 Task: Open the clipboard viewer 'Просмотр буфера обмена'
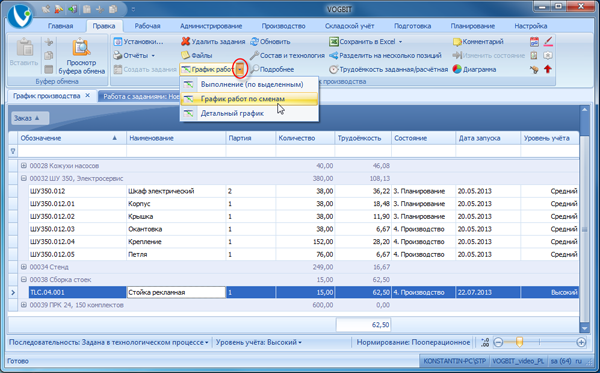pos(81,56)
